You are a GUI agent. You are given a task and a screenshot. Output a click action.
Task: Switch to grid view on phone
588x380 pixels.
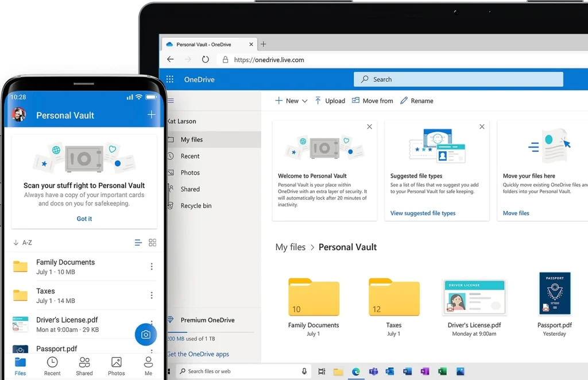tap(152, 243)
